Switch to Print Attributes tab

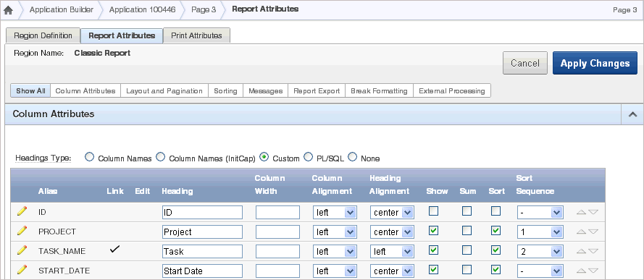(196, 35)
